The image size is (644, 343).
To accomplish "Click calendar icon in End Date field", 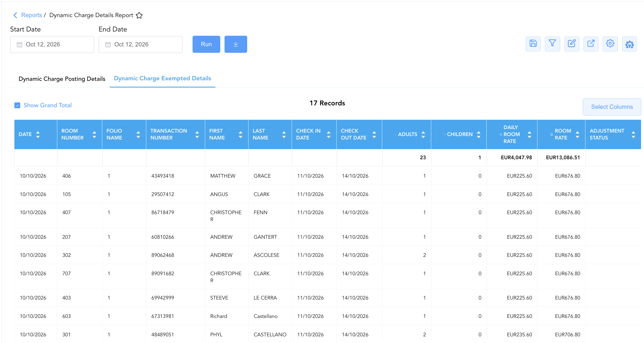I will pyautogui.click(x=108, y=45).
